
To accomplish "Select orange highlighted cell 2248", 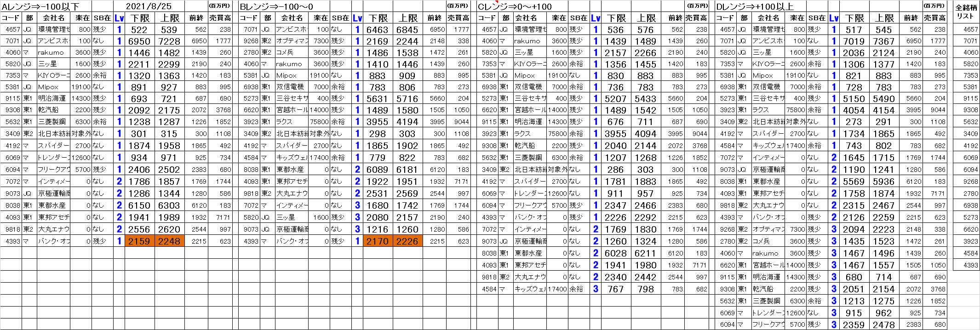I will [x=169, y=241].
